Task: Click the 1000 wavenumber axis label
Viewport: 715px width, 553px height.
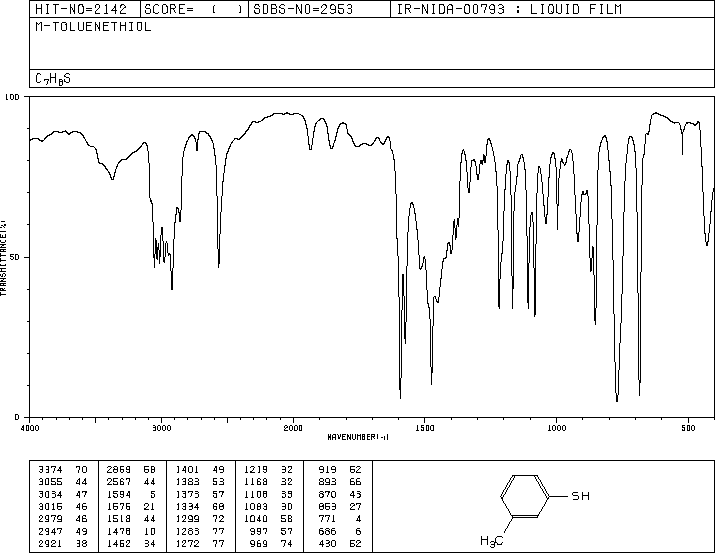Action: click(x=556, y=428)
